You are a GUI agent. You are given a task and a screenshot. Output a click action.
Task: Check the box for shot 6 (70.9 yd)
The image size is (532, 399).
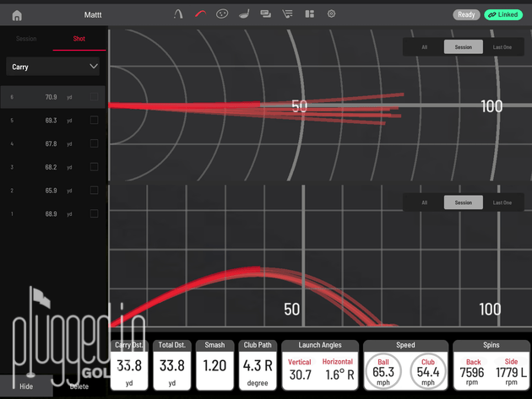[94, 97]
